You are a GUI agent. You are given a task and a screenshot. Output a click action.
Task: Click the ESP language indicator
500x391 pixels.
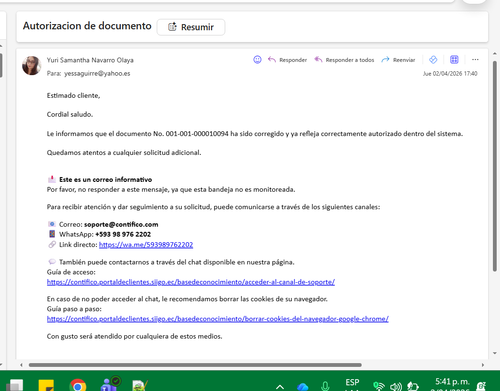pyautogui.click(x=352, y=383)
